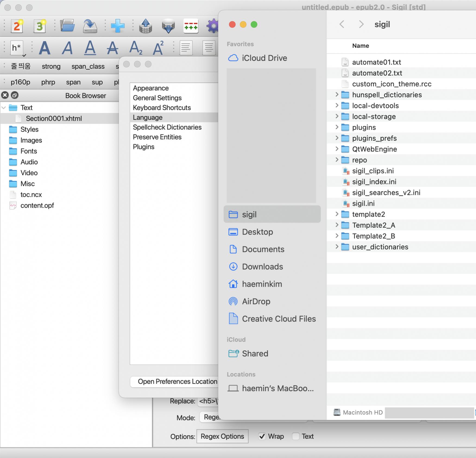Image resolution: width=476 pixels, height=458 pixels.
Task: Click the Save icon in Sigil toolbar
Action: click(x=90, y=26)
